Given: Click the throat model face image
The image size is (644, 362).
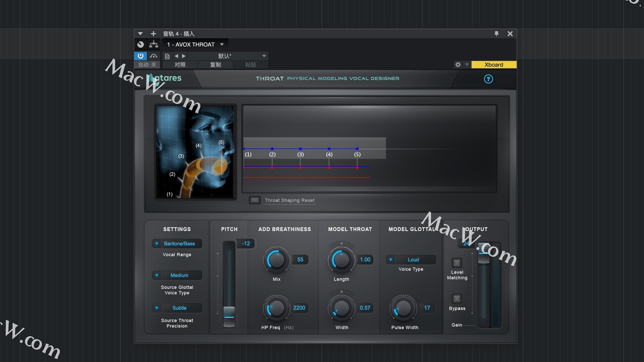Looking at the screenshot, I should coord(195,152).
